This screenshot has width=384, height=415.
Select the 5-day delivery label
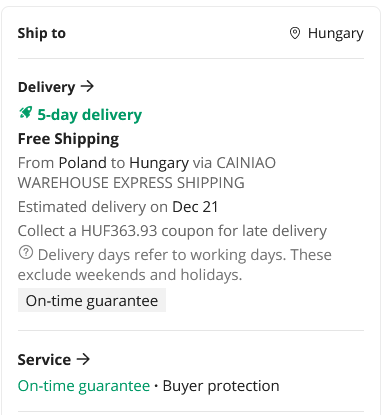(89, 115)
